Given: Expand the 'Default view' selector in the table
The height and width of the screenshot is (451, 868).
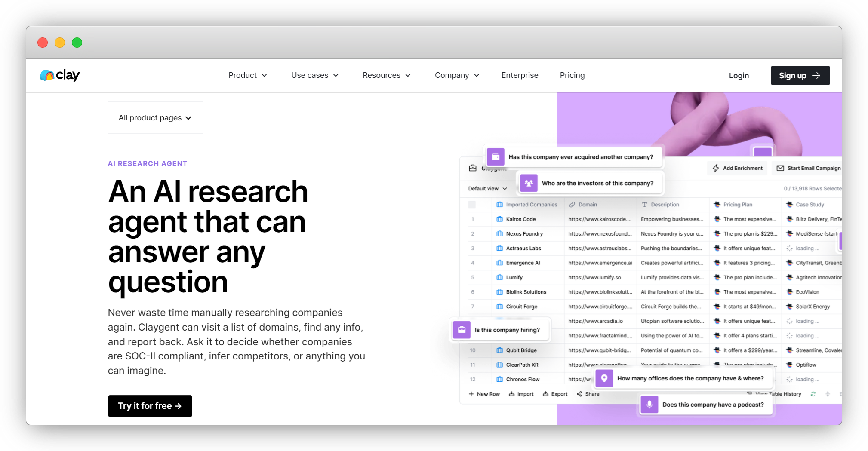Looking at the screenshot, I should pos(488,189).
